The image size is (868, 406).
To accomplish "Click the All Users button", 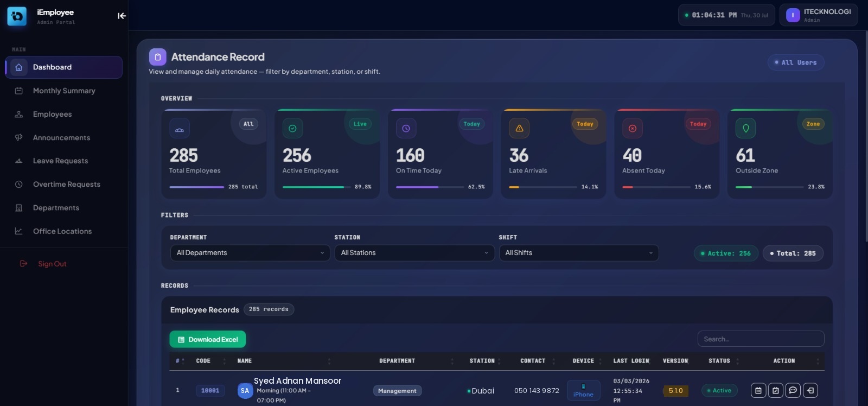I will (x=796, y=62).
